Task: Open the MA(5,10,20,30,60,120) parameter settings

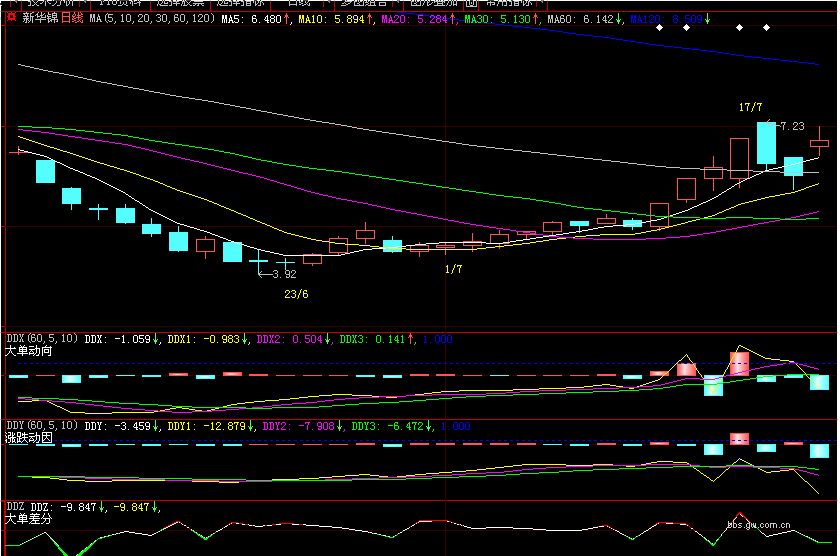Action: coord(152,18)
